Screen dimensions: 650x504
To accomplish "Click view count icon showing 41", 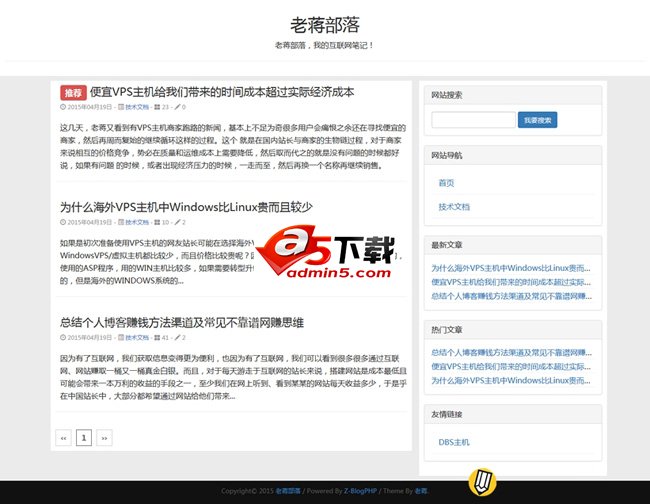I will pos(157,337).
